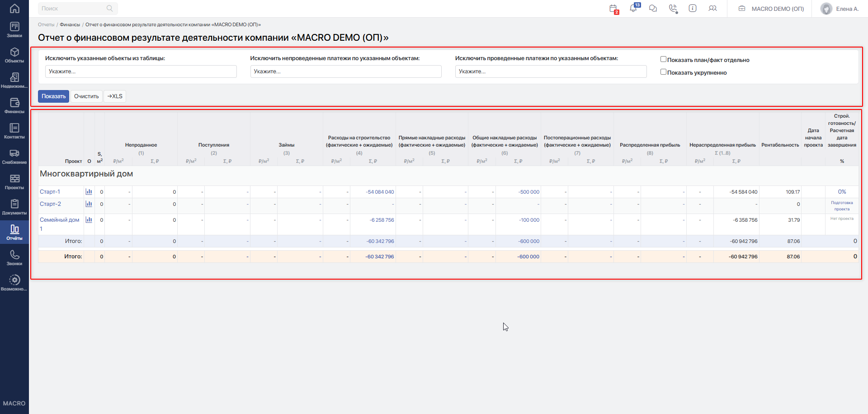Click the Поиск search field
868x414 pixels.
(78, 9)
